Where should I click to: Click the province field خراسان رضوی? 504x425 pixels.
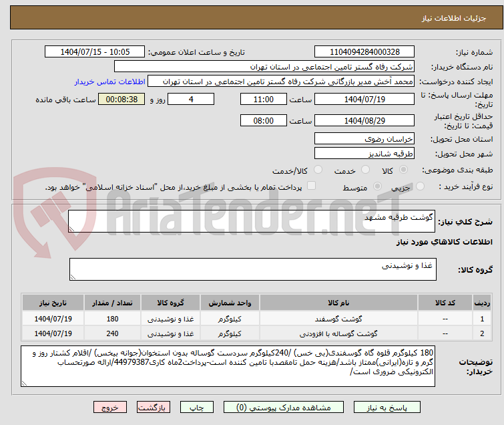click(364, 139)
